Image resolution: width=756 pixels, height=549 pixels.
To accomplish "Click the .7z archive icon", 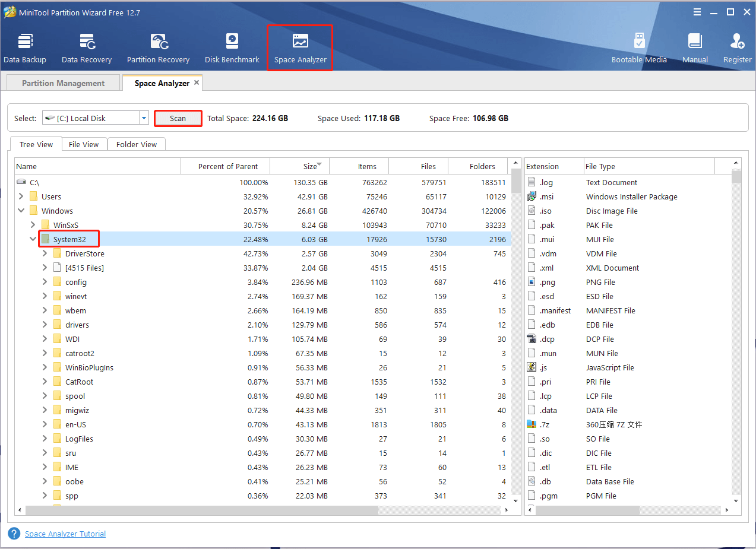I will (532, 424).
